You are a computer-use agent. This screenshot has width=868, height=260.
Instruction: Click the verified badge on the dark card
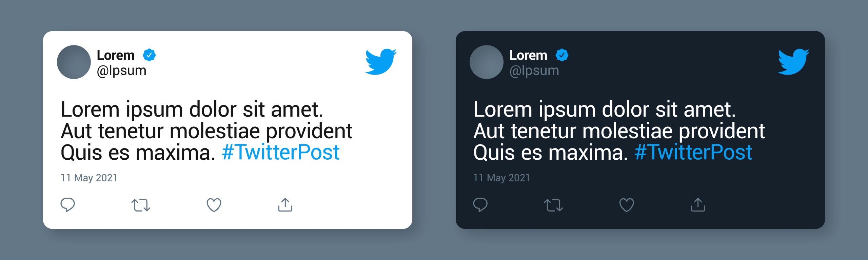[x=562, y=55]
